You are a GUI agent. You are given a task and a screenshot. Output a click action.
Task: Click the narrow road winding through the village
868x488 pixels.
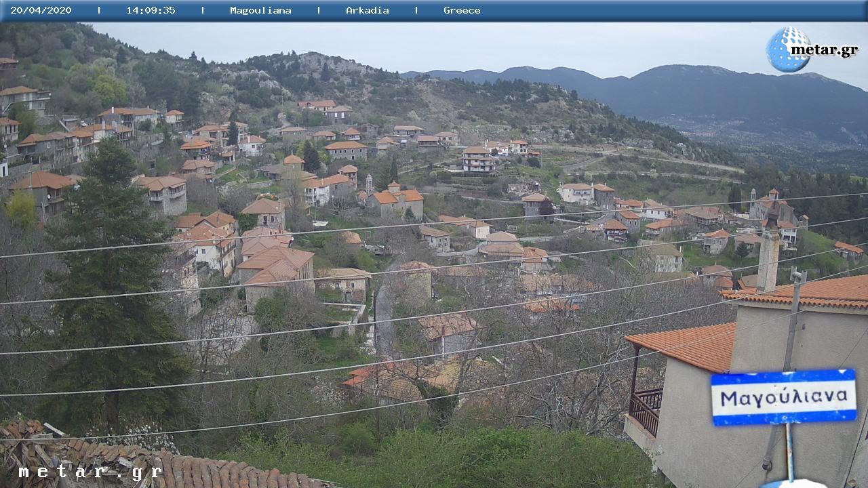(x=384, y=319)
